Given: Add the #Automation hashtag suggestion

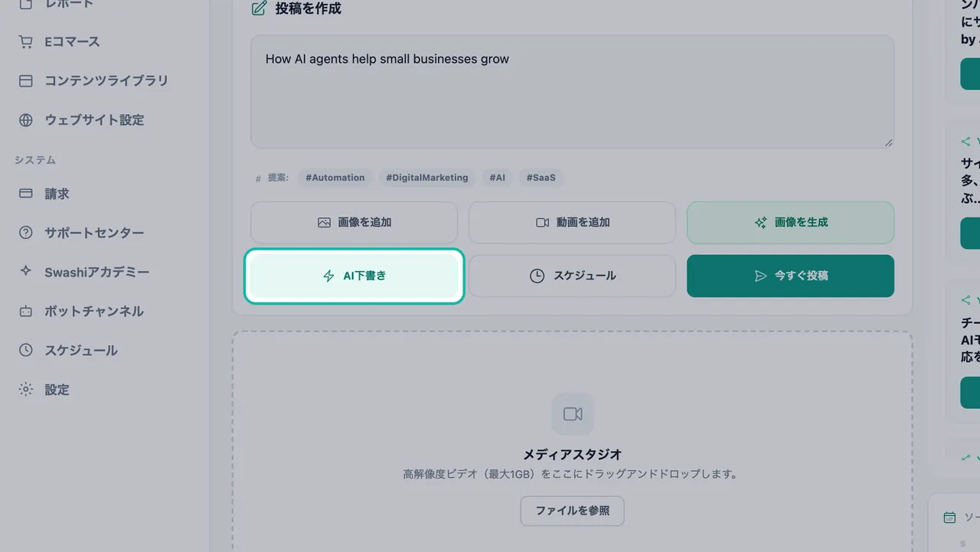Looking at the screenshot, I should click(x=335, y=178).
